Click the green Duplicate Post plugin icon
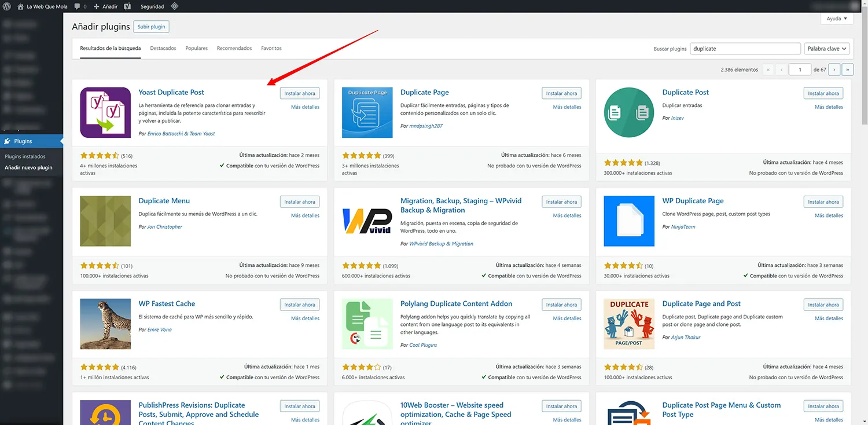The height and width of the screenshot is (425, 868). click(x=629, y=112)
